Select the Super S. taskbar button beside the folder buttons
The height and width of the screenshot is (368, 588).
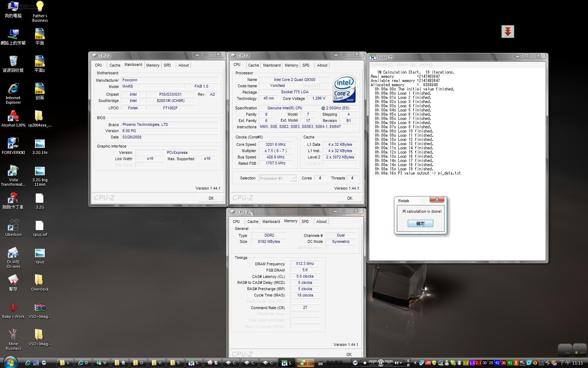tap(194, 363)
